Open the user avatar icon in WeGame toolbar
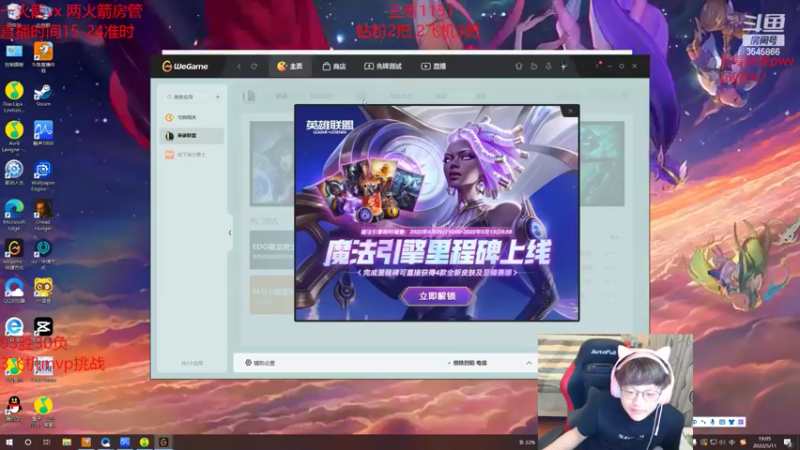The height and width of the screenshot is (450, 800). [x=564, y=66]
